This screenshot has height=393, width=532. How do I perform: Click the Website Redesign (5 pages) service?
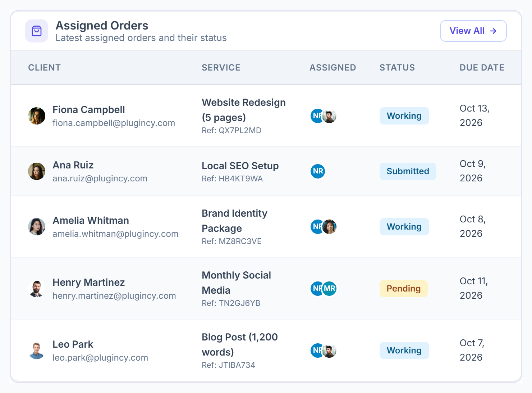[x=244, y=110]
